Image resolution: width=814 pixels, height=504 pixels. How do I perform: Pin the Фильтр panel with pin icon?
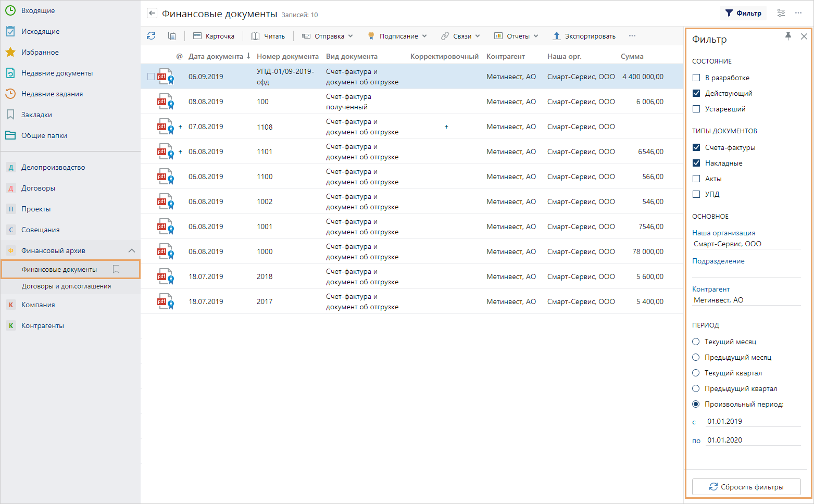[x=788, y=36]
